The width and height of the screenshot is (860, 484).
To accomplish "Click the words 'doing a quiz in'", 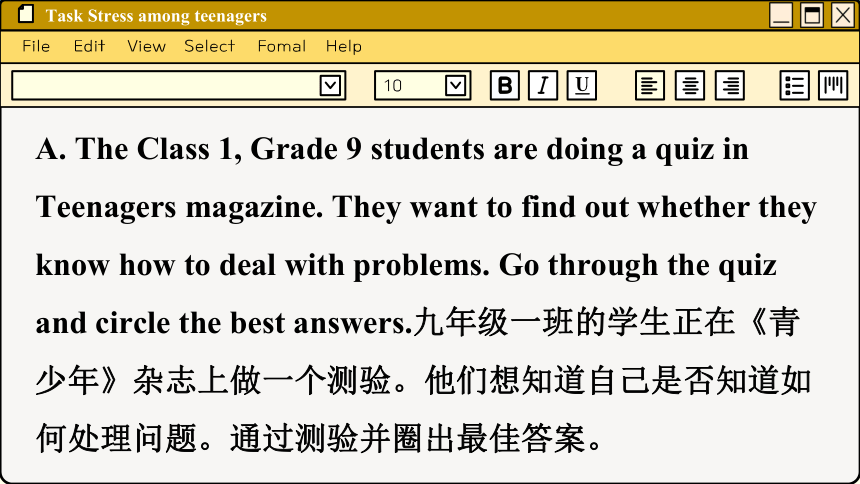I will (x=647, y=150).
